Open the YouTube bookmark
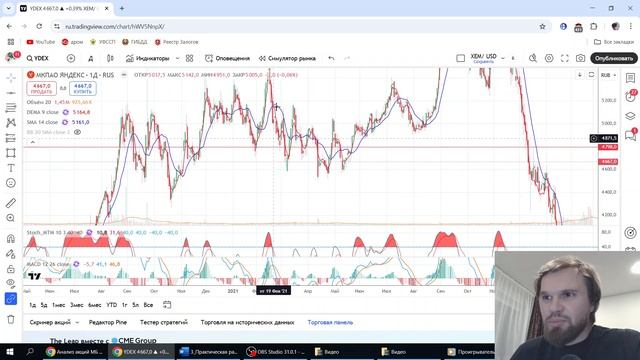Image resolution: width=640 pixels, height=360 pixels. click(x=40, y=42)
